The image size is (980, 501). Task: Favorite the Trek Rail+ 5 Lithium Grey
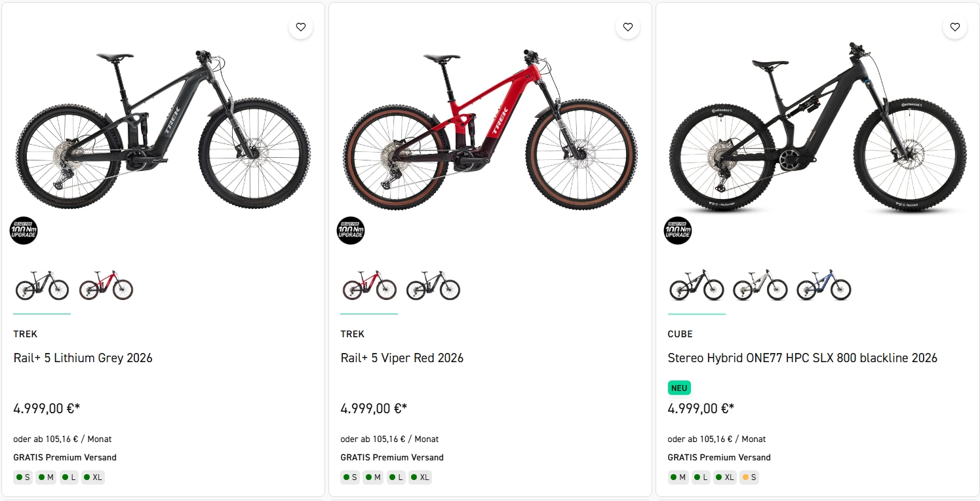[x=300, y=27]
